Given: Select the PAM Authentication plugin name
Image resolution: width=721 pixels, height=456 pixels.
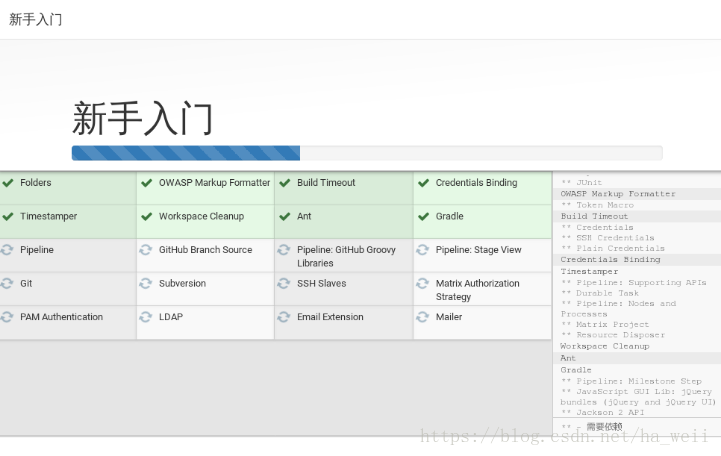Looking at the screenshot, I should [62, 317].
